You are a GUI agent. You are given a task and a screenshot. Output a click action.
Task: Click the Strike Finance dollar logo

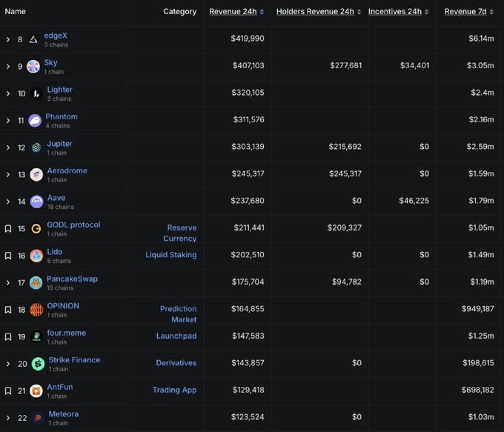click(x=38, y=363)
